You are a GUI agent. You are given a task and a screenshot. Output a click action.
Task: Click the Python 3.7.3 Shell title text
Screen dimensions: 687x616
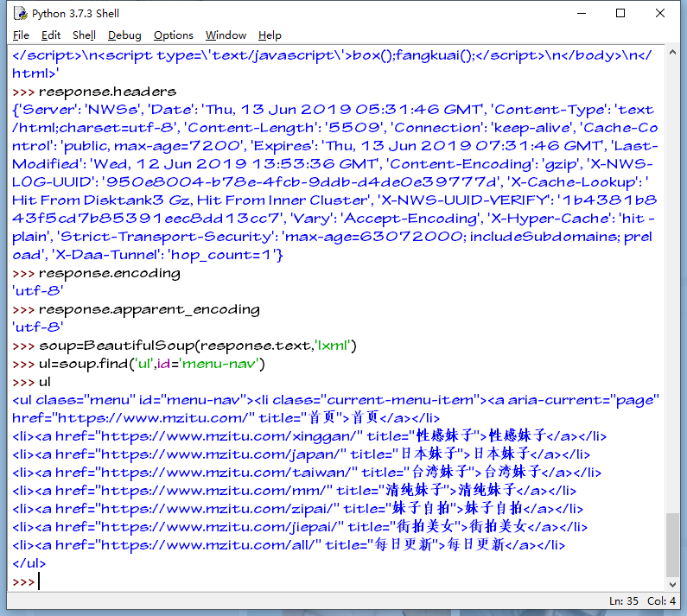pyautogui.click(x=75, y=14)
